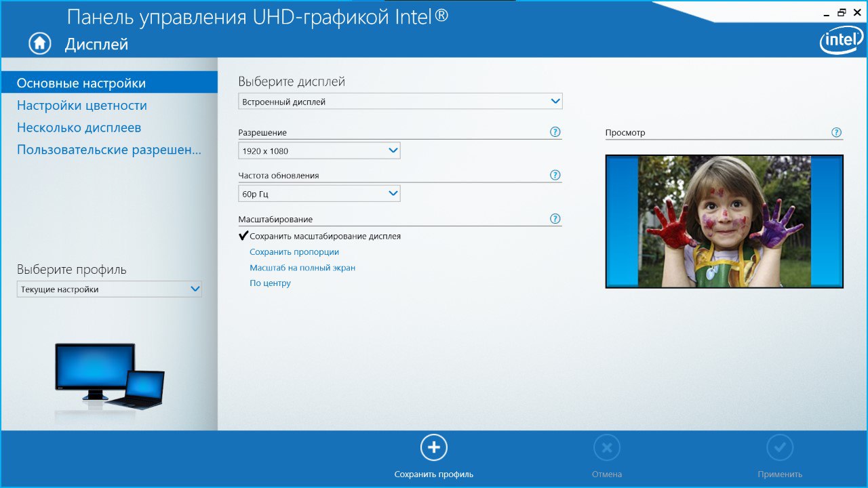The width and height of the screenshot is (868, 488).
Task: Restore down the window
Action: 842,12
